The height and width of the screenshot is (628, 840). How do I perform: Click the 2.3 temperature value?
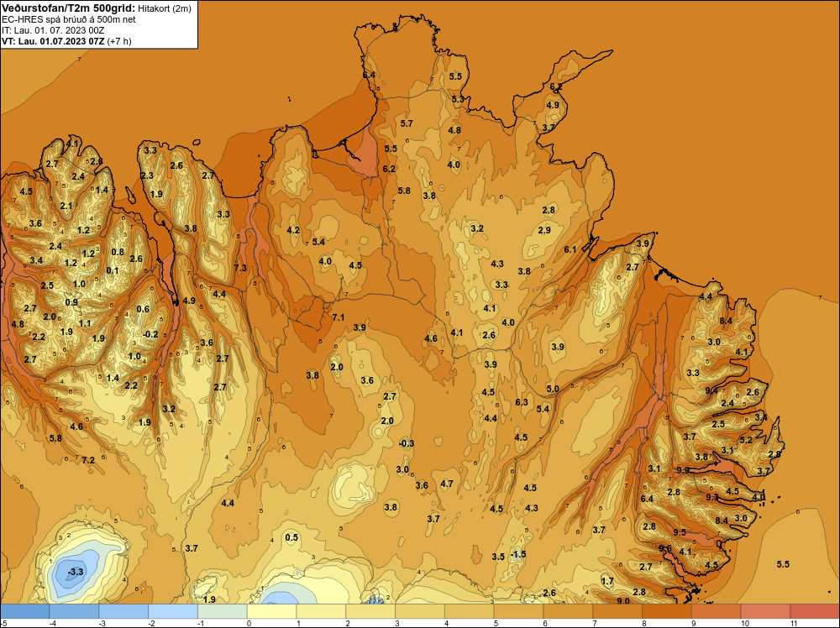[147, 175]
